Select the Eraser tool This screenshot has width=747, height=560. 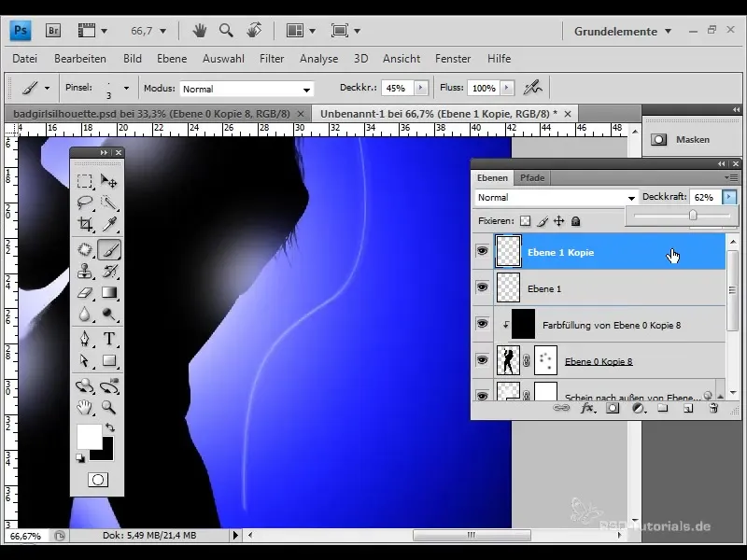[85, 292]
